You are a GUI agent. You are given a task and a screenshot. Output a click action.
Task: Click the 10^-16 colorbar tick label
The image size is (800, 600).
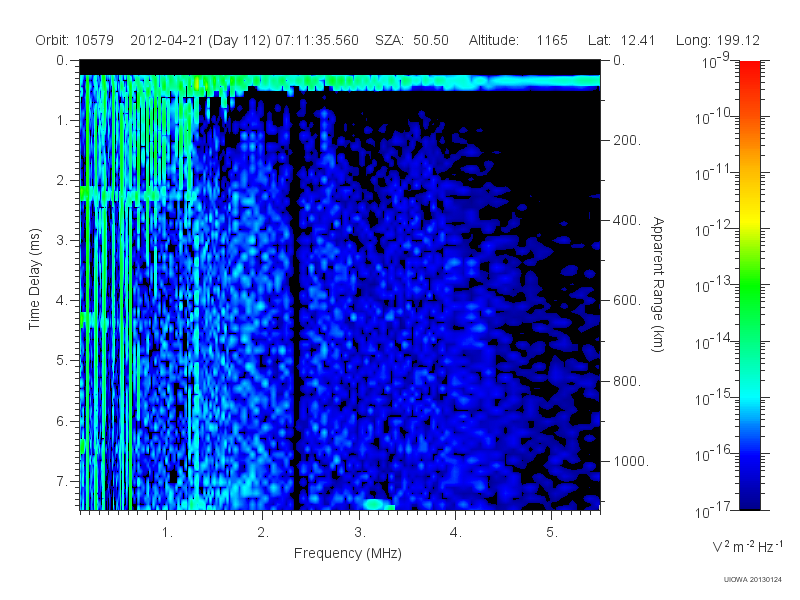tap(714, 454)
